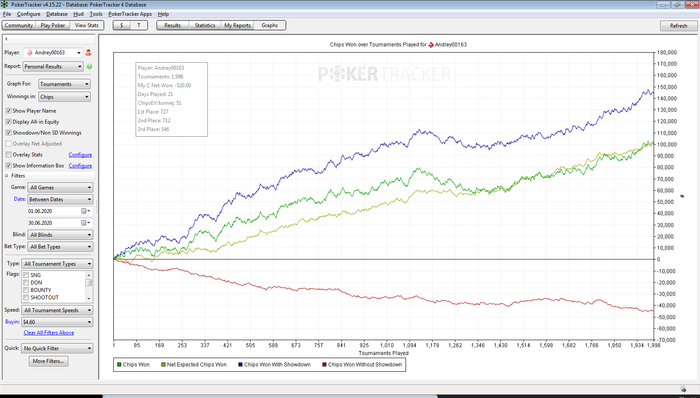This screenshot has width=700, height=398.
Task: Click the red player icon beside Andrey00163
Action: tap(88, 53)
